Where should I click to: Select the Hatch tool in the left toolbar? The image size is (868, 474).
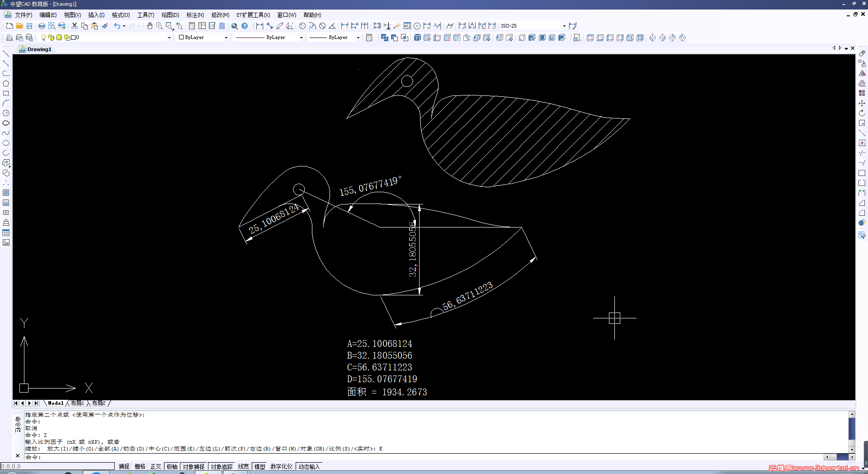[x=6, y=193]
